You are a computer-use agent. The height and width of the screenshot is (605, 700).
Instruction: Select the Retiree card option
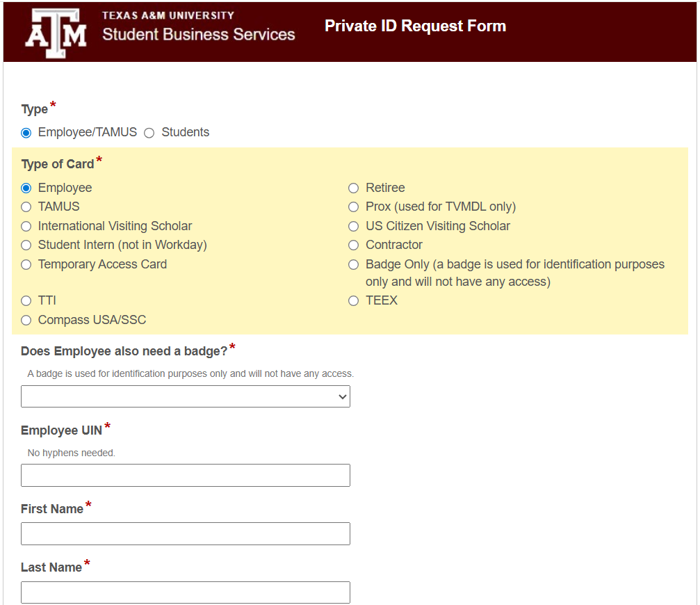(x=353, y=188)
